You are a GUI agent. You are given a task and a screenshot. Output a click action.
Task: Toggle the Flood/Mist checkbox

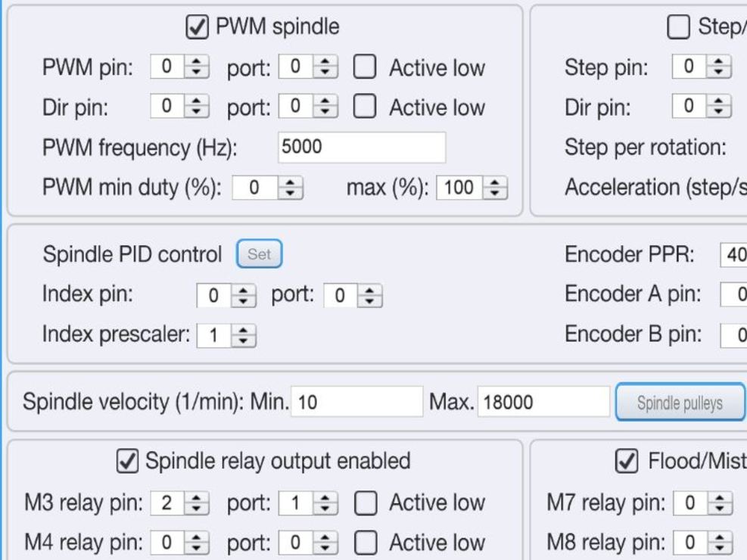pyautogui.click(x=627, y=461)
